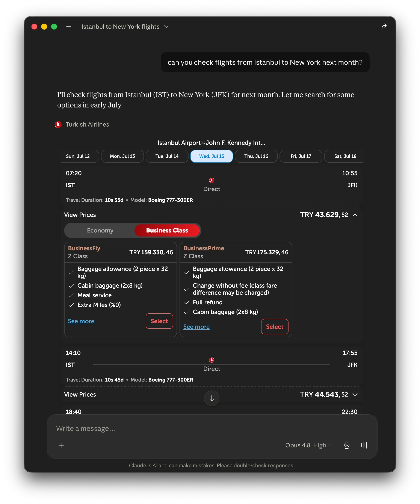
Task: Switch to Business Class cabin toggle
Action: [x=167, y=230]
